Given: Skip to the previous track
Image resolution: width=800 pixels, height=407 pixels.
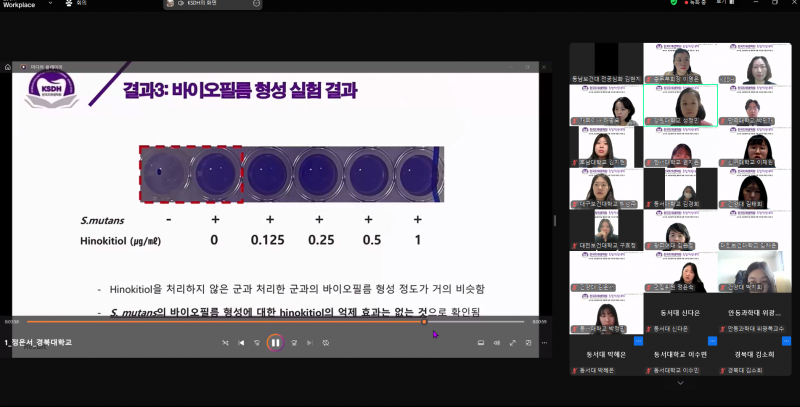Looking at the screenshot, I should click(241, 343).
